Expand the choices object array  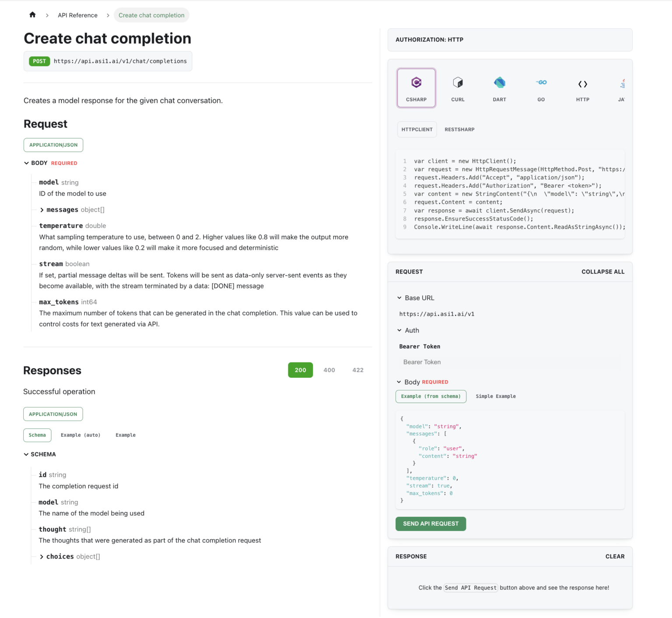(42, 557)
